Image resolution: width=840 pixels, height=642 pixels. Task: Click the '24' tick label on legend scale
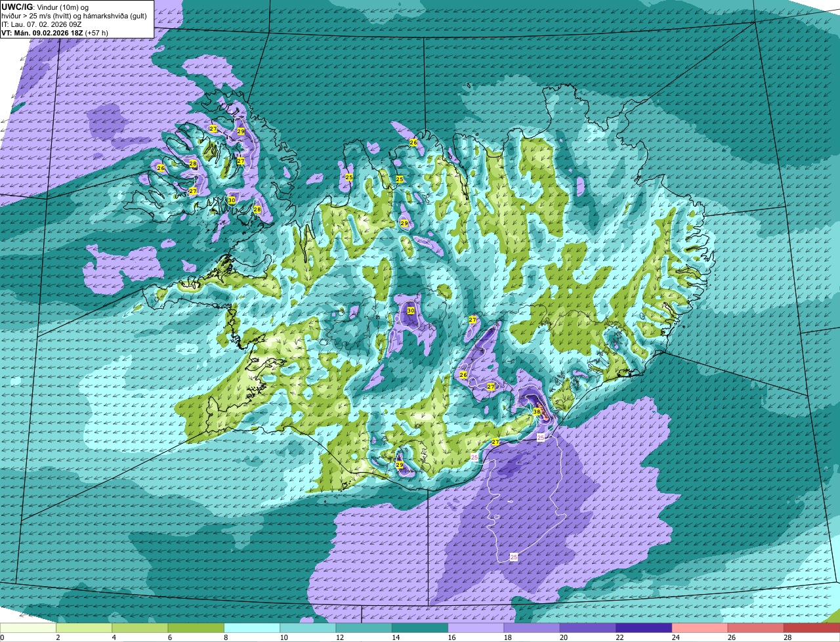tap(675, 637)
